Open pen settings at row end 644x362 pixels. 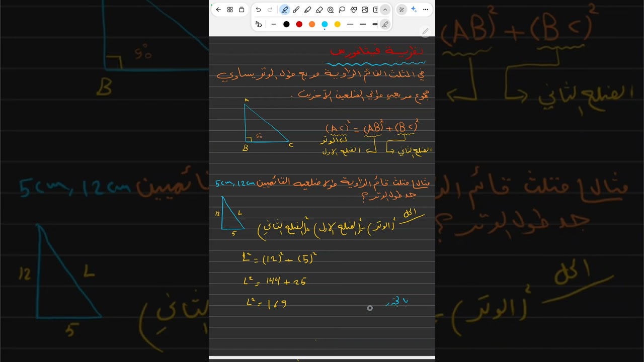click(385, 24)
